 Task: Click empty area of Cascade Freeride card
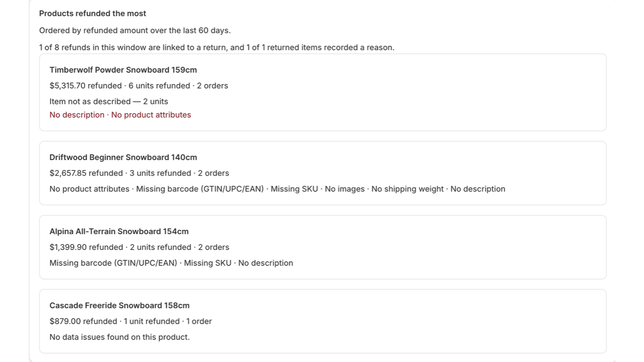[x=402, y=322]
